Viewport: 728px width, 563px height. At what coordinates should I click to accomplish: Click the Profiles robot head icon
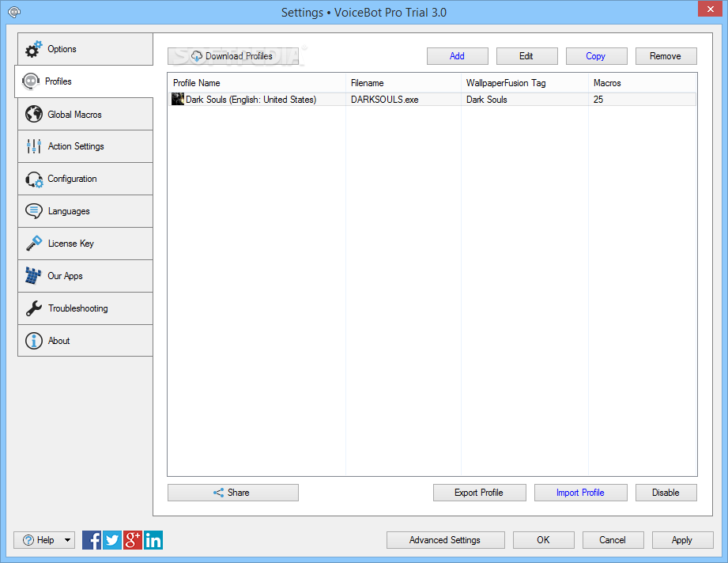pos(31,81)
